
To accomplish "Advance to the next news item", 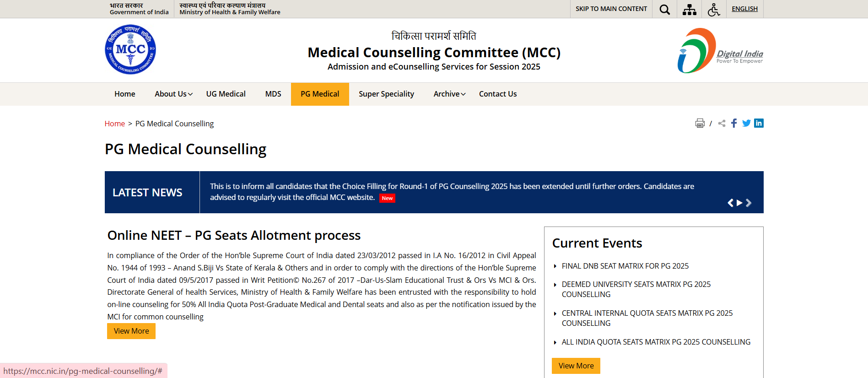I will coord(749,203).
